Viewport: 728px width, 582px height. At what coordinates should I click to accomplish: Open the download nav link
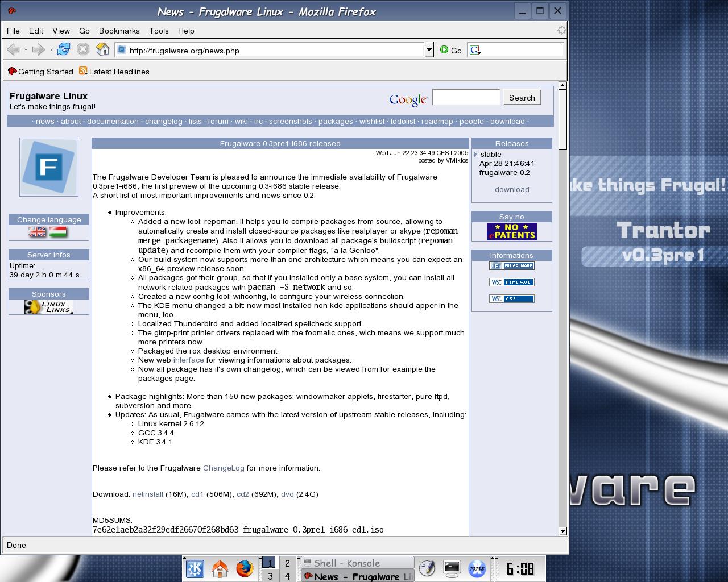[507, 121]
